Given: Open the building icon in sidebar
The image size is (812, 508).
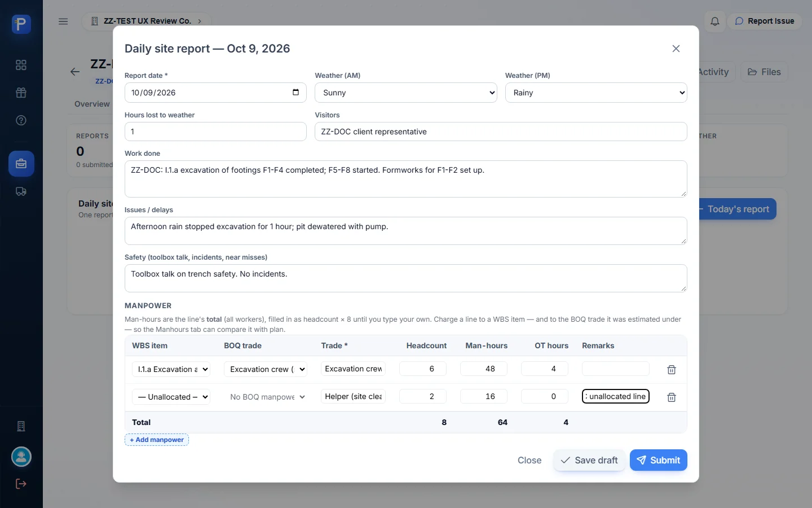Looking at the screenshot, I should 21,426.
